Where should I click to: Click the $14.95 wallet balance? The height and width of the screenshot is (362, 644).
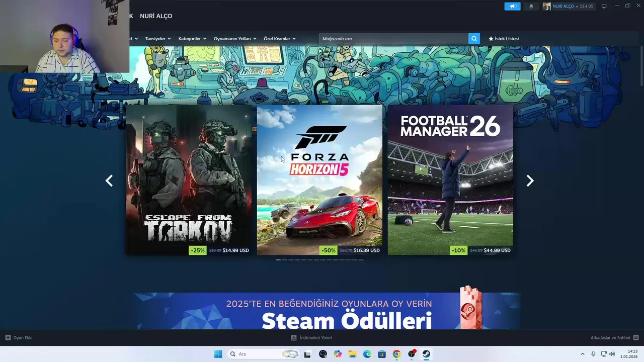point(587,6)
